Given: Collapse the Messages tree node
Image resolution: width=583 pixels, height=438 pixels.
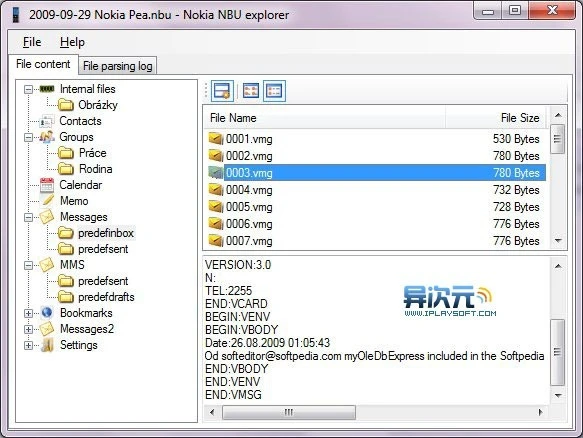Looking at the screenshot, I should click(28, 217).
